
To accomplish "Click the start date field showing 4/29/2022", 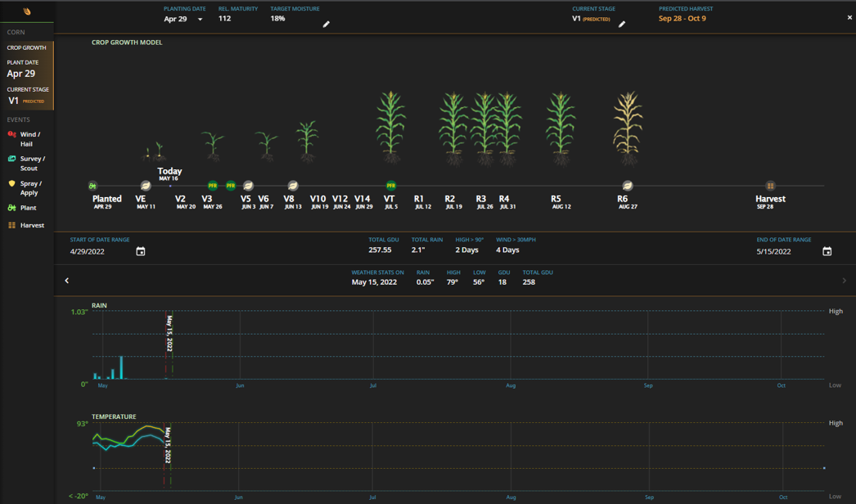I will coord(88,251).
